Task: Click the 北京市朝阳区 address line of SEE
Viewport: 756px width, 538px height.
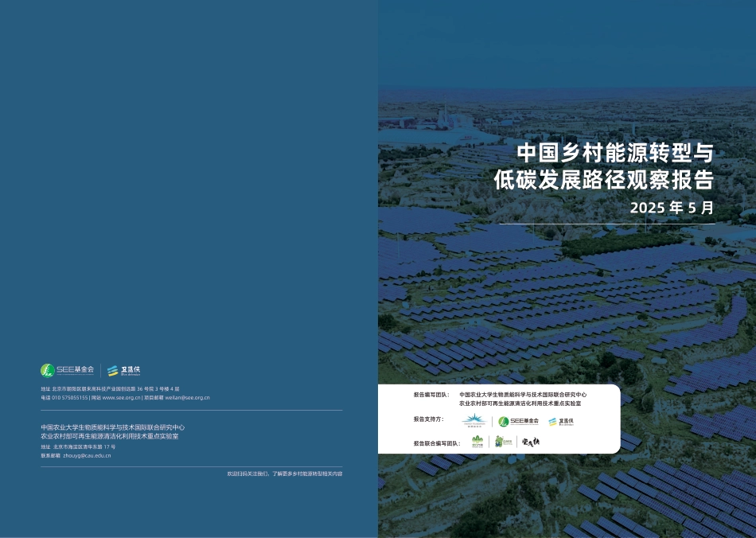Action: pos(110,388)
